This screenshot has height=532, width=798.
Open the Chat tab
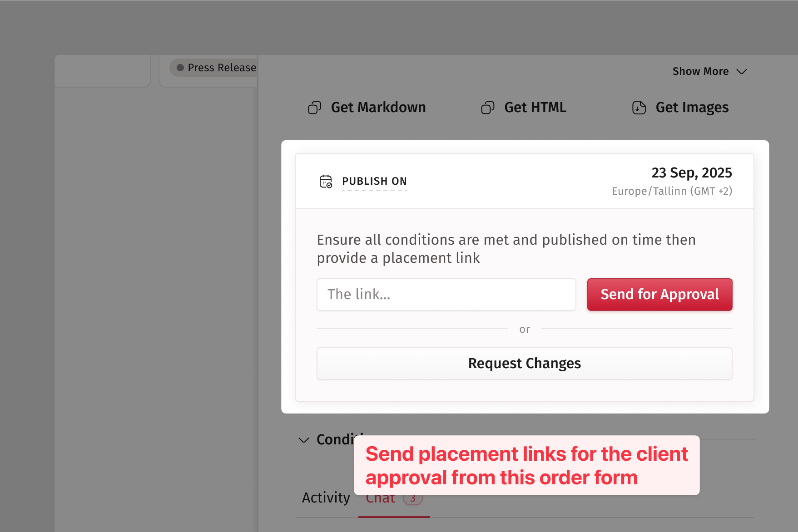[380, 499]
